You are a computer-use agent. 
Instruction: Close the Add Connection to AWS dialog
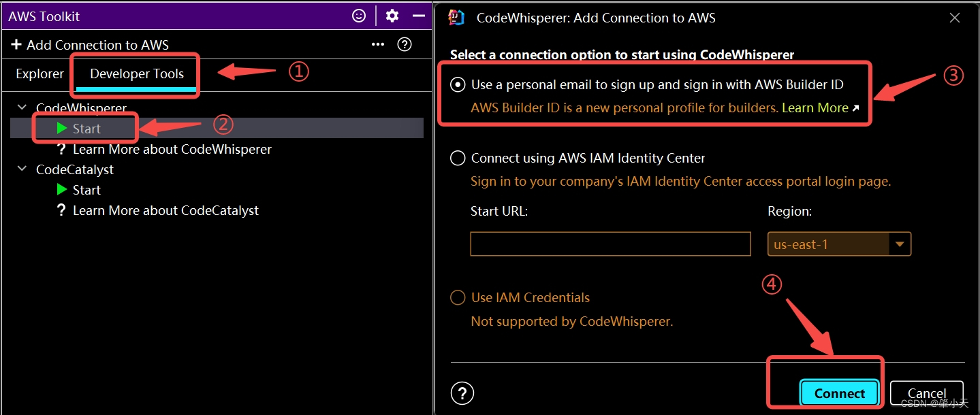[955, 18]
